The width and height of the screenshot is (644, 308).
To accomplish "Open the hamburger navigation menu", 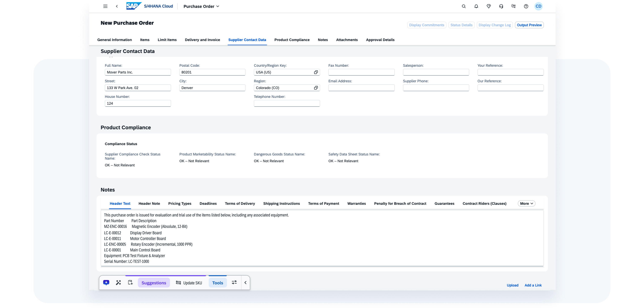I will click(105, 6).
